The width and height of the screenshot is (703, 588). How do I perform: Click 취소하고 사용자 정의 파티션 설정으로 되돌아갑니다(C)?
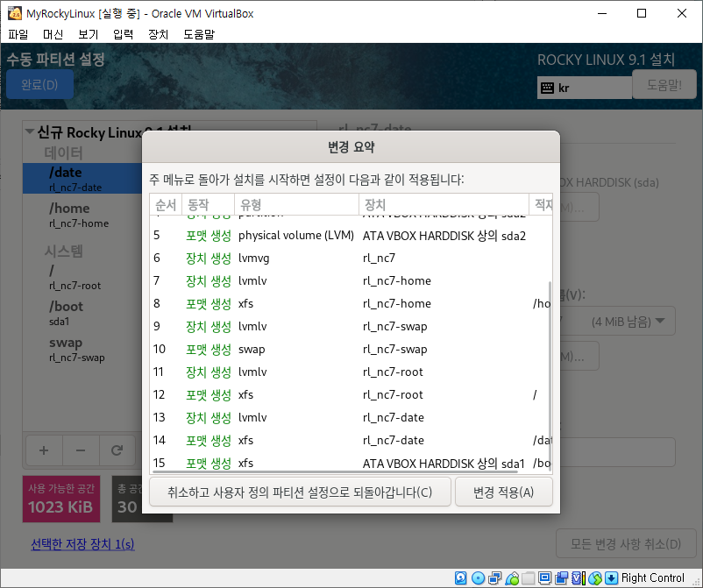pos(300,492)
